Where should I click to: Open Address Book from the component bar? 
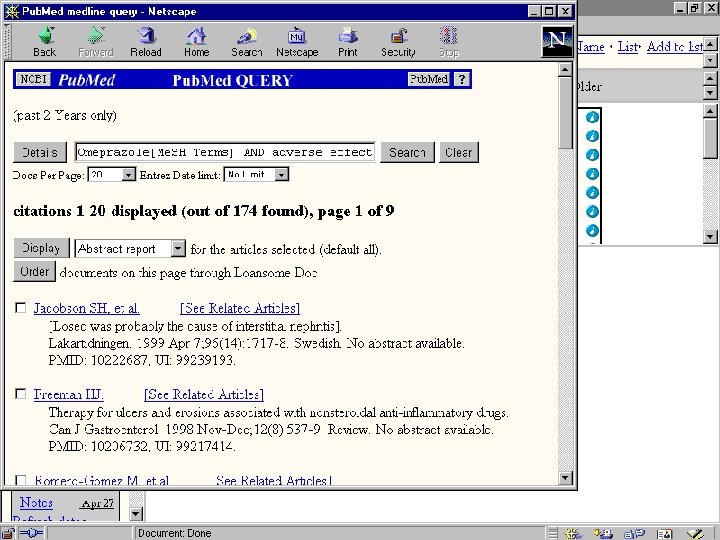[665, 533]
